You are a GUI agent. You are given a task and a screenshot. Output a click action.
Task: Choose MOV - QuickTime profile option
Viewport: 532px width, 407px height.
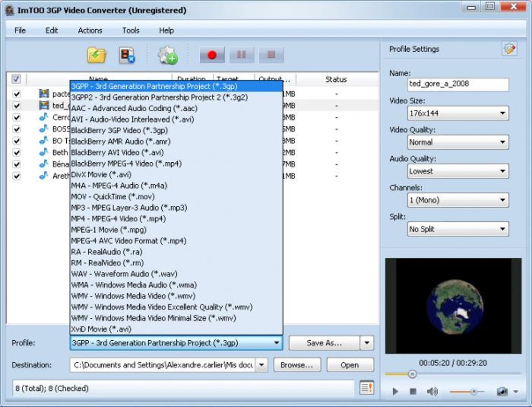click(x=176, y=197)
